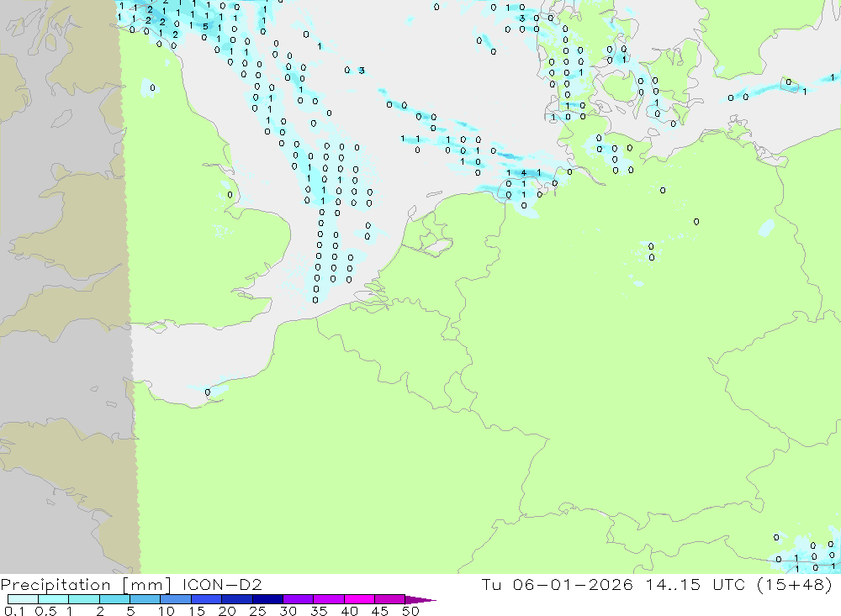Click the legend label 0.1

pyautogui.click(x=14, y=611)
